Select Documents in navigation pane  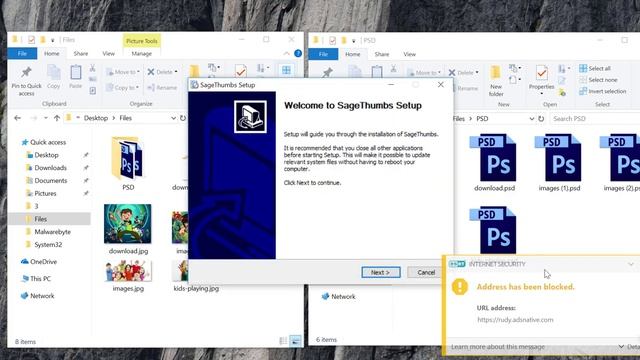(51, 180)
